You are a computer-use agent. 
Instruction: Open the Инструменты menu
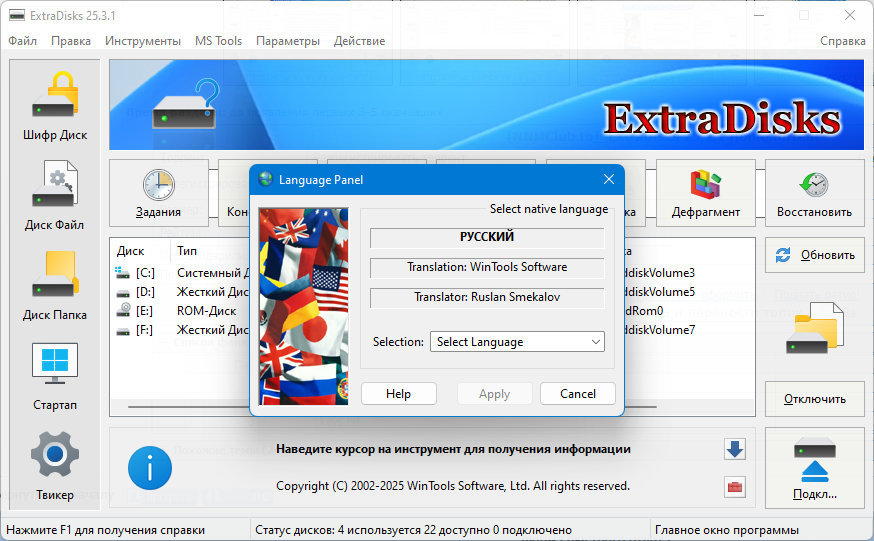coord(143,41)
